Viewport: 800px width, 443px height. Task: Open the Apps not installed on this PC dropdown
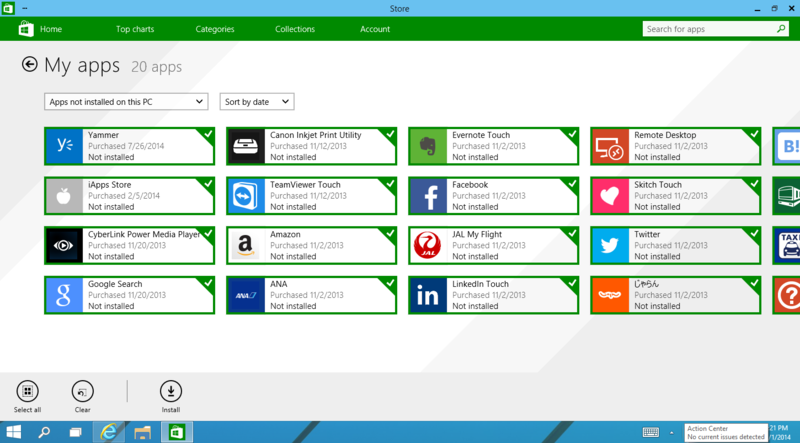pos(126,102)
